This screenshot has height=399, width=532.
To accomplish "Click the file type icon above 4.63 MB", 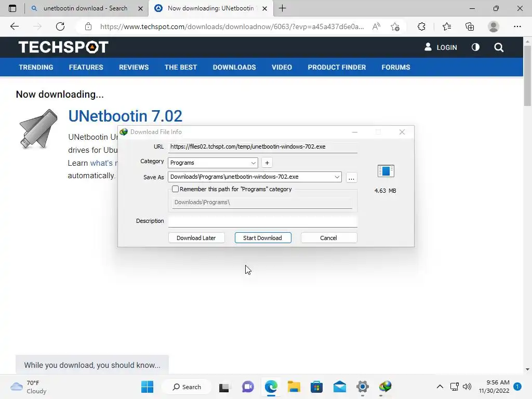I will click(386, 171).
